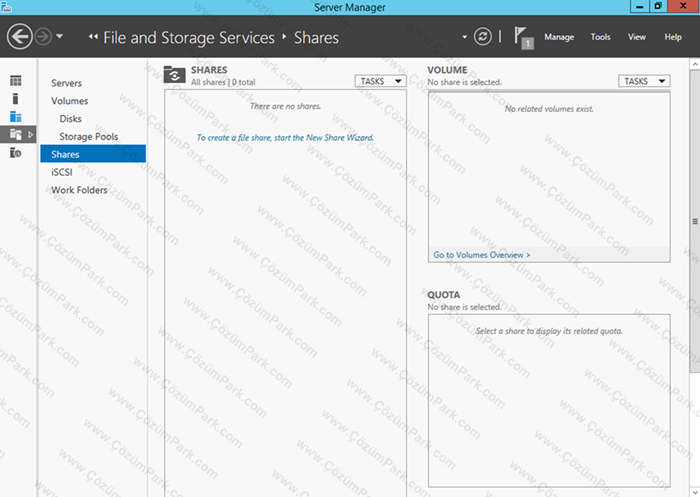Click the Shares breadcrumb title
Image resolution: width=700 pixels, height=497 pixels.
click(316, 38)
